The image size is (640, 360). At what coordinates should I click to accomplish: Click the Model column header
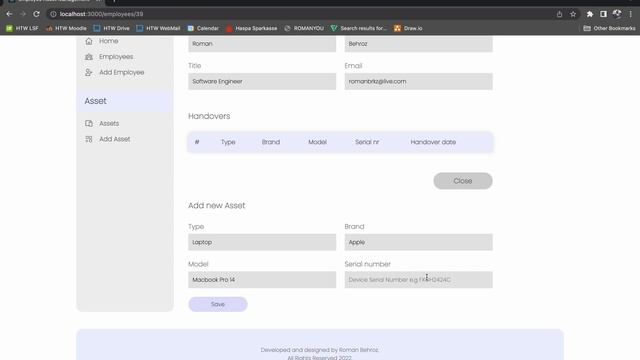[x=317, y=142]
